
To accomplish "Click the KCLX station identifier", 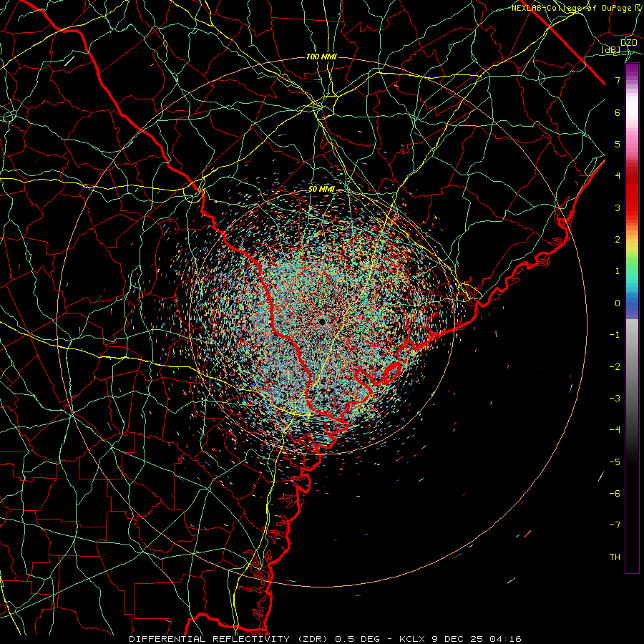I will pyautogui.click(x=413, y=639).
